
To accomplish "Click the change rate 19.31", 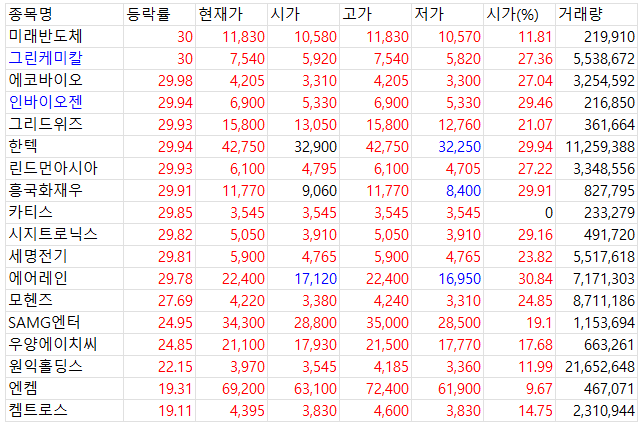I will click(x=175, y=389).
